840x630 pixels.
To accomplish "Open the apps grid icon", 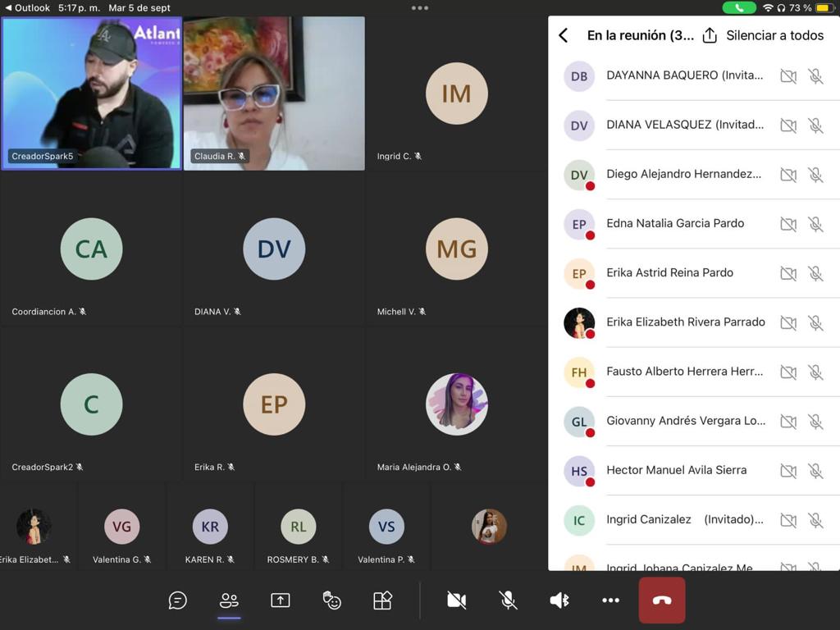I will 382,600.
